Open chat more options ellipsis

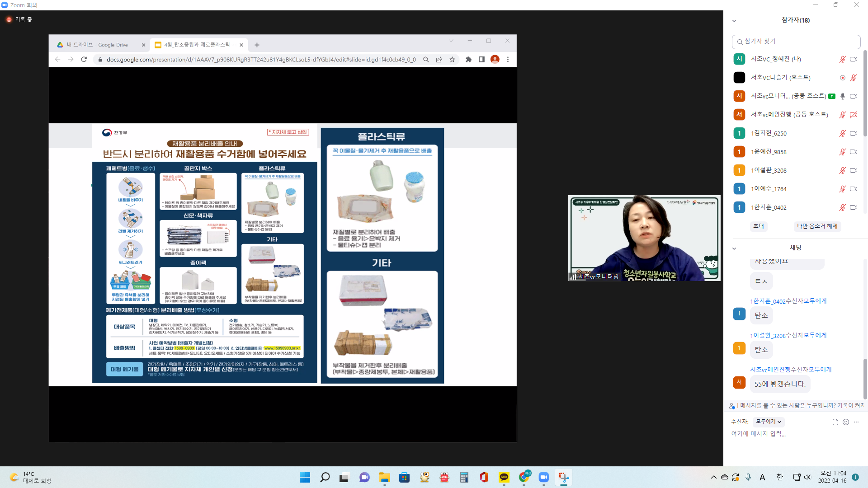856,422
